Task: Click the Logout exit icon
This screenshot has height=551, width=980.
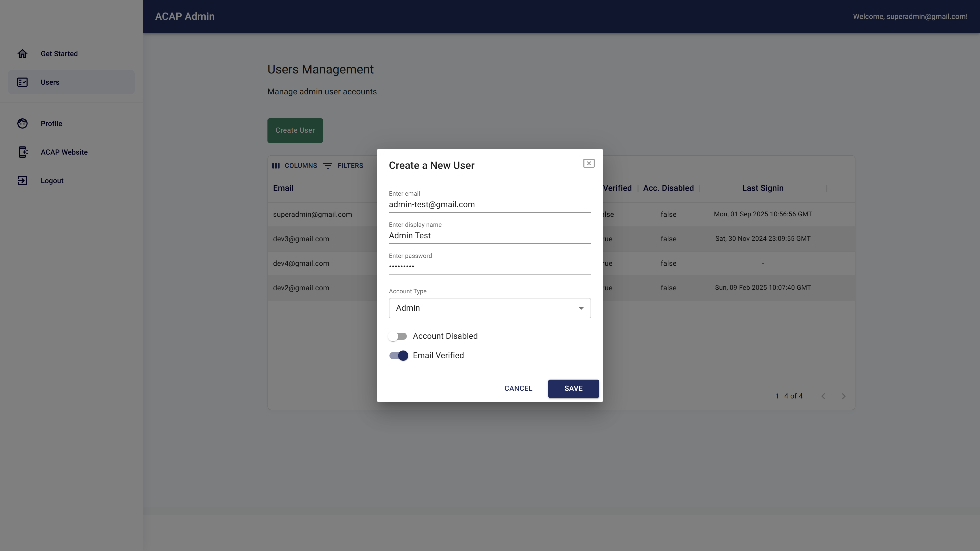Action: click(22, 181)
